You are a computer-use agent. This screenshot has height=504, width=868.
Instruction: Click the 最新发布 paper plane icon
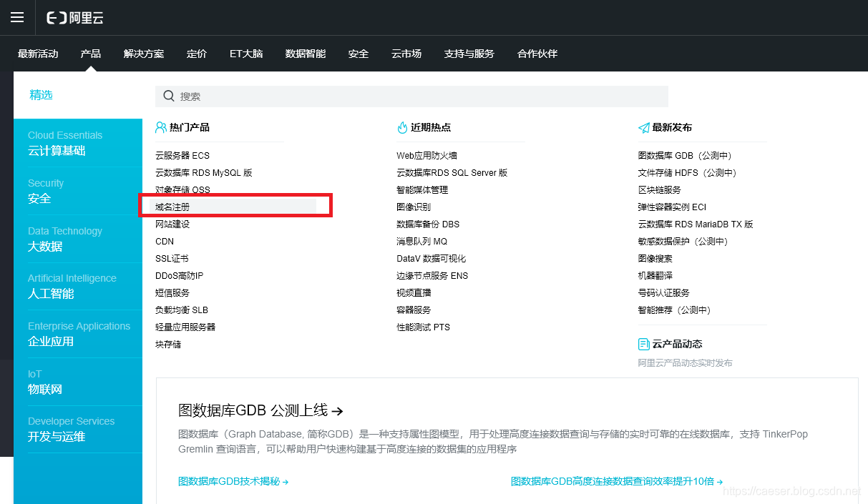(644, 128)
